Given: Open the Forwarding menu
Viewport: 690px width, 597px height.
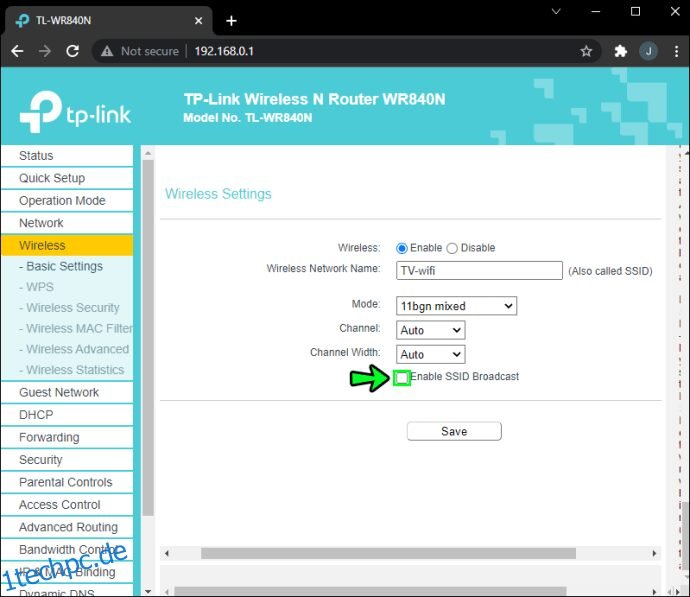Looking at the screenshot, I should (67, 437).
